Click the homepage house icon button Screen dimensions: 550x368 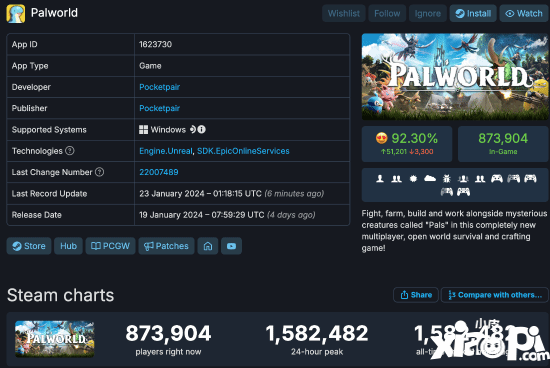tap(208, 246)
